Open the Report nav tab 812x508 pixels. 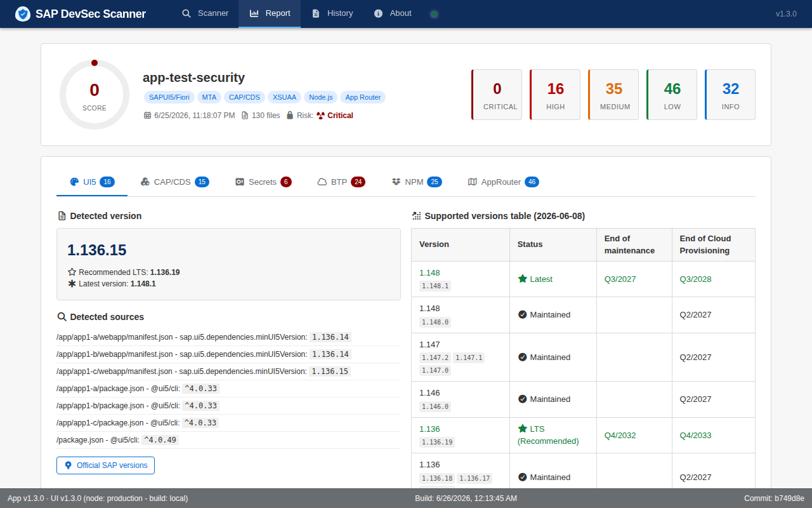(270, 13)
